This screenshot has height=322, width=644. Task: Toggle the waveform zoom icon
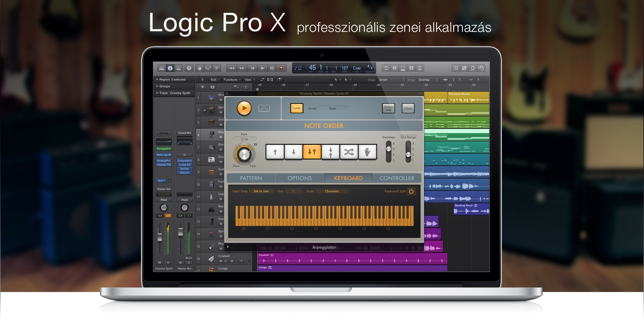pos(445,80)
